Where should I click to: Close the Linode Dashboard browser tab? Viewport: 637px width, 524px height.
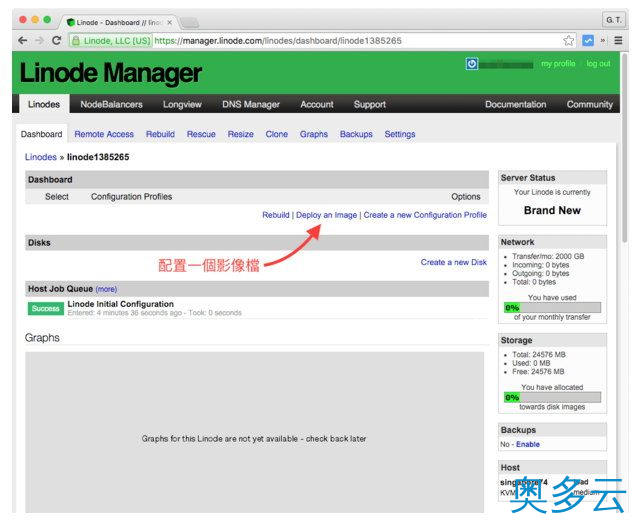click(x=170, y=23)
